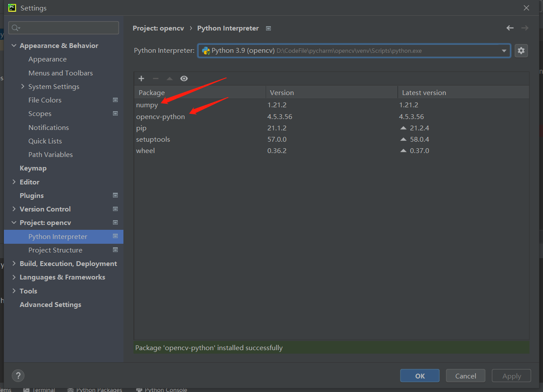Screen dimensions: 543x392
Task: Click the PyCharm logo in the title bar
Action: 12,7
